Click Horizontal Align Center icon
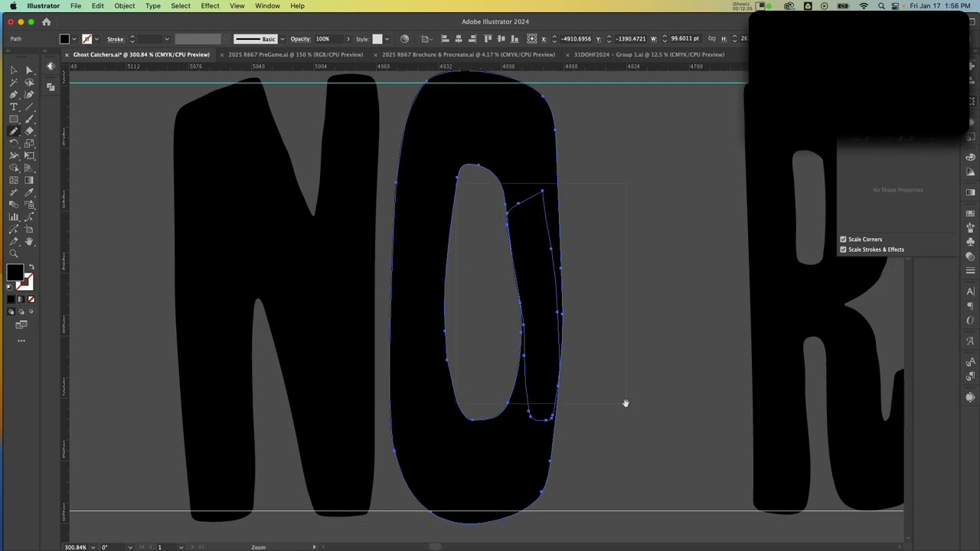Viewport: 980px width, 551px height. coord(459,39)
